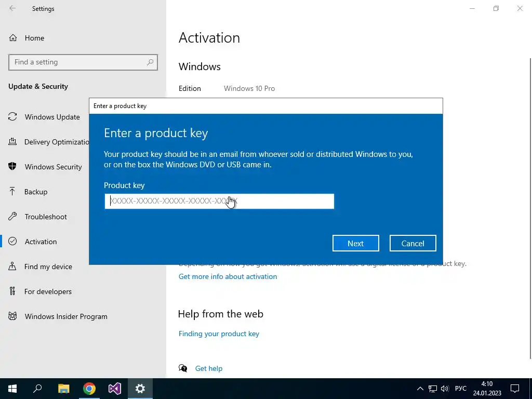
Task: Click the Settings gear on the taskbar
Action: coord(140,389)
